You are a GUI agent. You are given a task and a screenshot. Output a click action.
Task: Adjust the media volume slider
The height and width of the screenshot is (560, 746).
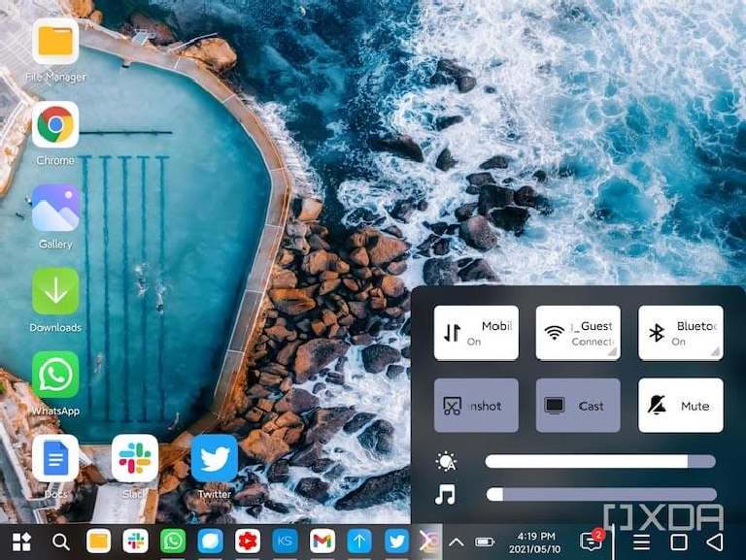601,494
